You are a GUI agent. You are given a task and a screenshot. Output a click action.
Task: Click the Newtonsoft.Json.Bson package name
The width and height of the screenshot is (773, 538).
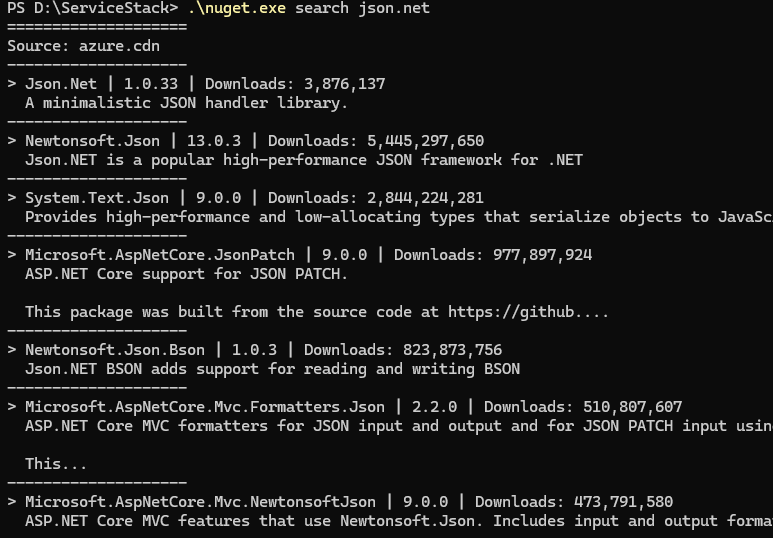point(115,350)
